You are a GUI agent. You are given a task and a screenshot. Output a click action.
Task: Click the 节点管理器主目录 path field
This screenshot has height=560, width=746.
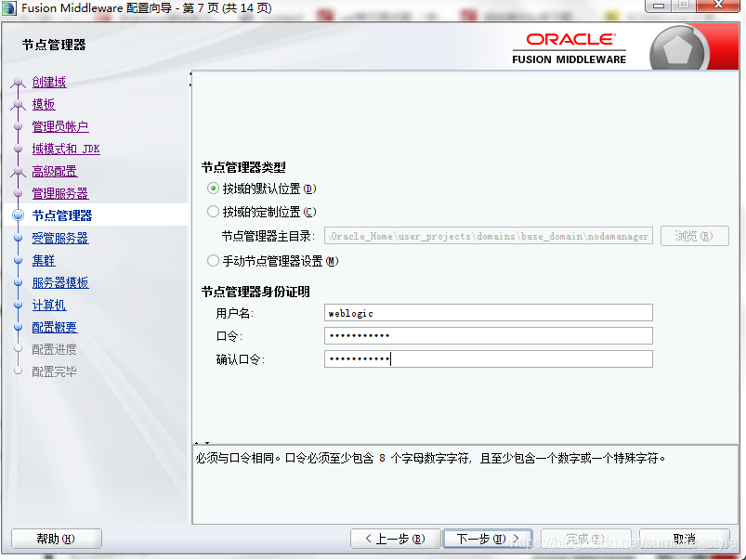point(488,236)
